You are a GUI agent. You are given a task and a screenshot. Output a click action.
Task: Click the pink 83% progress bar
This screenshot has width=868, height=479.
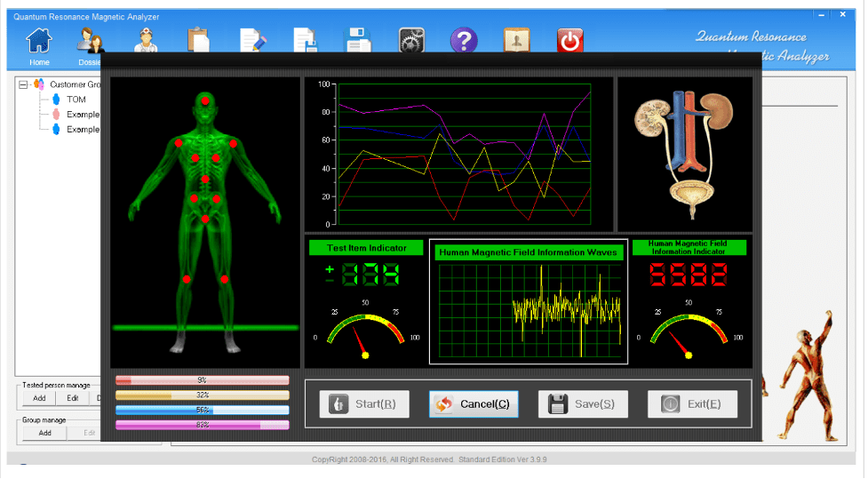click(x=202, y=426)
